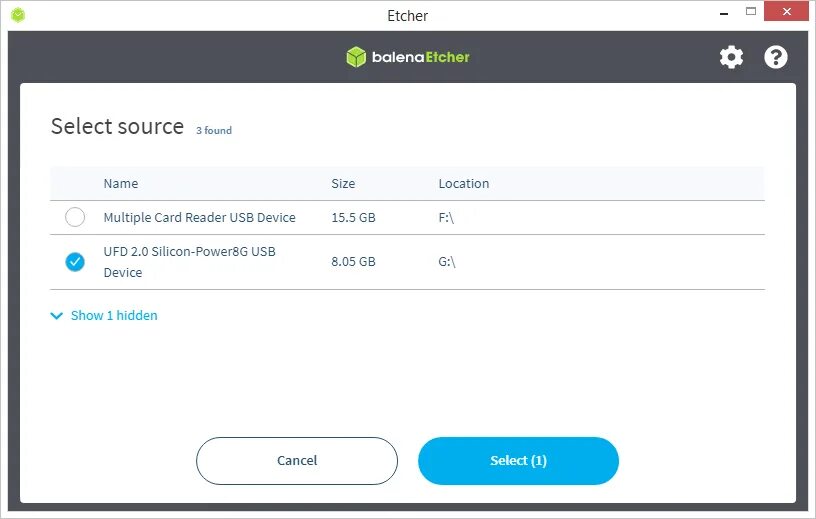
Task: Click the Multiple Card Reader USB Device name
Action: pyautogui.click(x=200, y=217)
